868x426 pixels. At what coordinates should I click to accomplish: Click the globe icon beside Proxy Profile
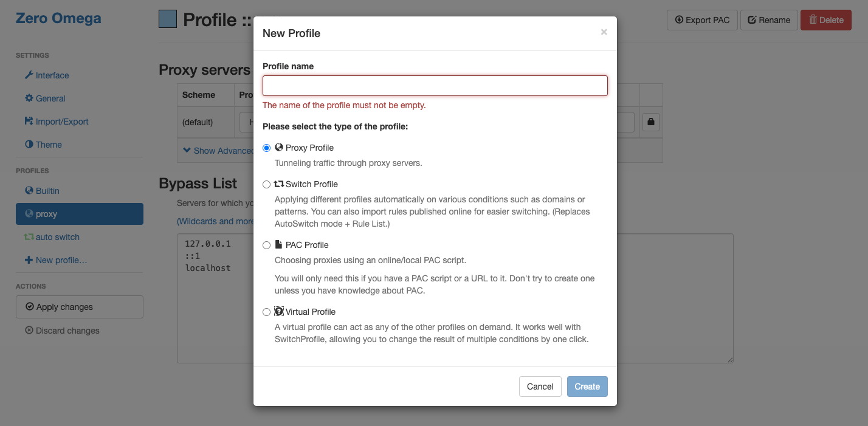pyautogui.click(x=279, y=148)
